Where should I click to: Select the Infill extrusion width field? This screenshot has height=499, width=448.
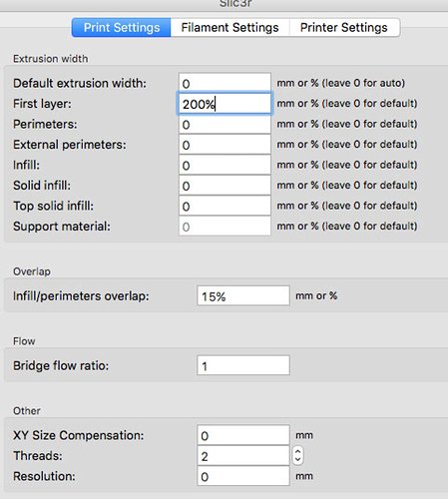pyautogui.click(x=224, y=165)
